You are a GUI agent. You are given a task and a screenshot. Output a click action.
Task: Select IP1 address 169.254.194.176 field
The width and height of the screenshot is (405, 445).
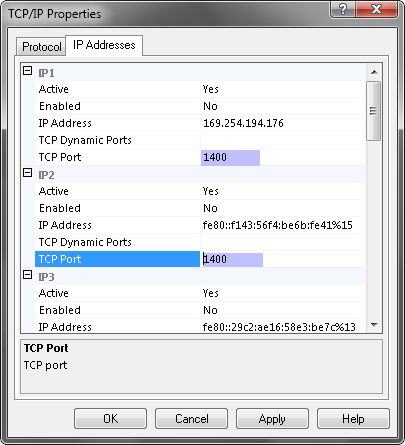(283, 123)
